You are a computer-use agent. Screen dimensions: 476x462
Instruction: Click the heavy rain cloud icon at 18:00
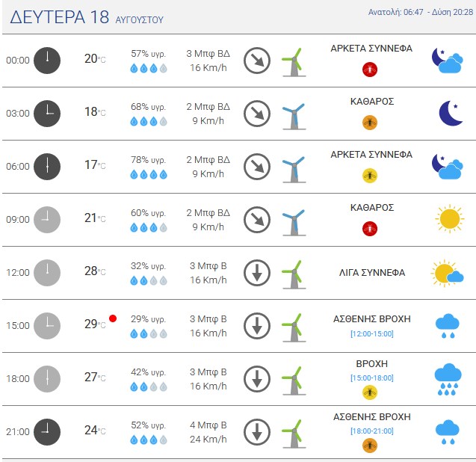click(x=448, y=379)
